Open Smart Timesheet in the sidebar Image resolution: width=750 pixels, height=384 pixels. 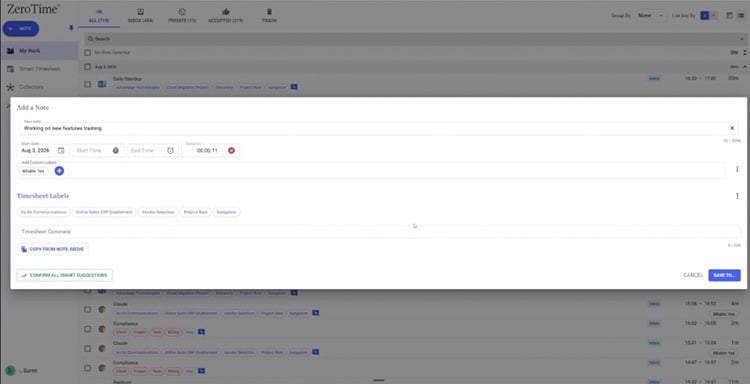click(39, 69)
